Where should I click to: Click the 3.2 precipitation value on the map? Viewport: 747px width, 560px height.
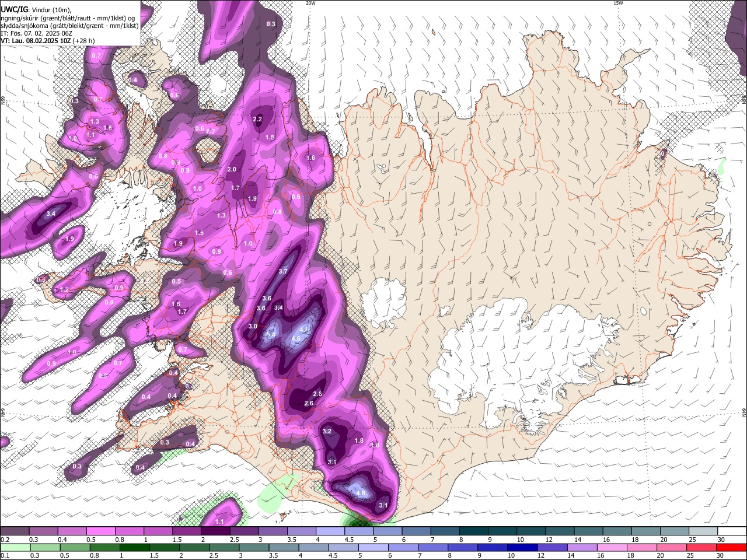(x=327, y=432)
